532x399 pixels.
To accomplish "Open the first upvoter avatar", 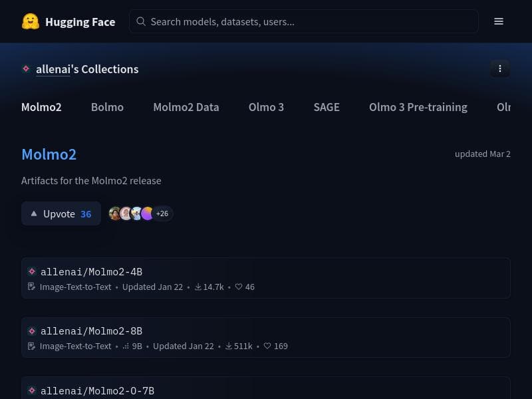I will [114, 213].
